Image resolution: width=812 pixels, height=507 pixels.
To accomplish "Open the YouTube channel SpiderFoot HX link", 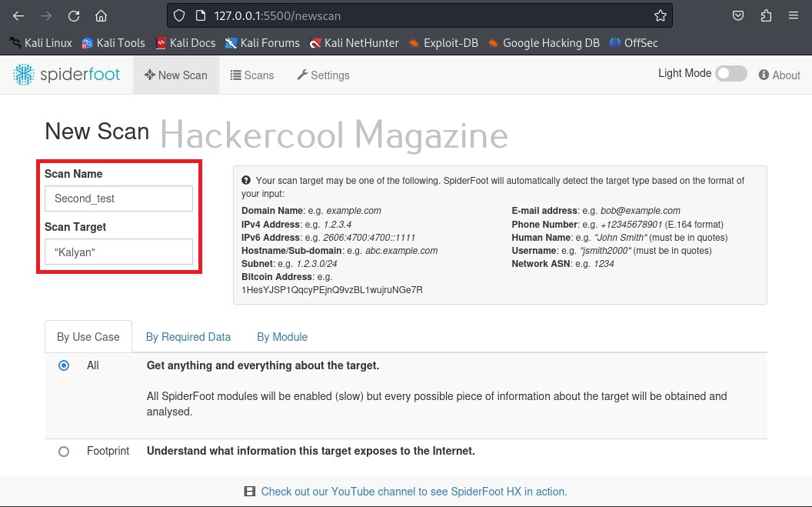I will (414, 492).
